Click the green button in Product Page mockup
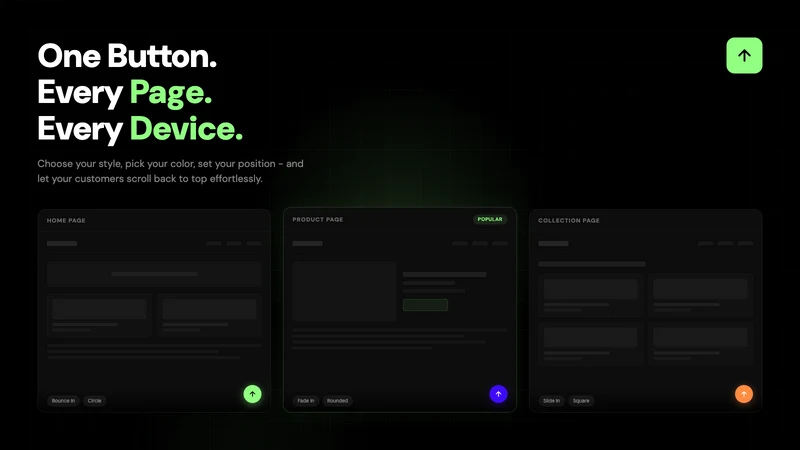This screenshot has height=450, width=800. (426, 305)
